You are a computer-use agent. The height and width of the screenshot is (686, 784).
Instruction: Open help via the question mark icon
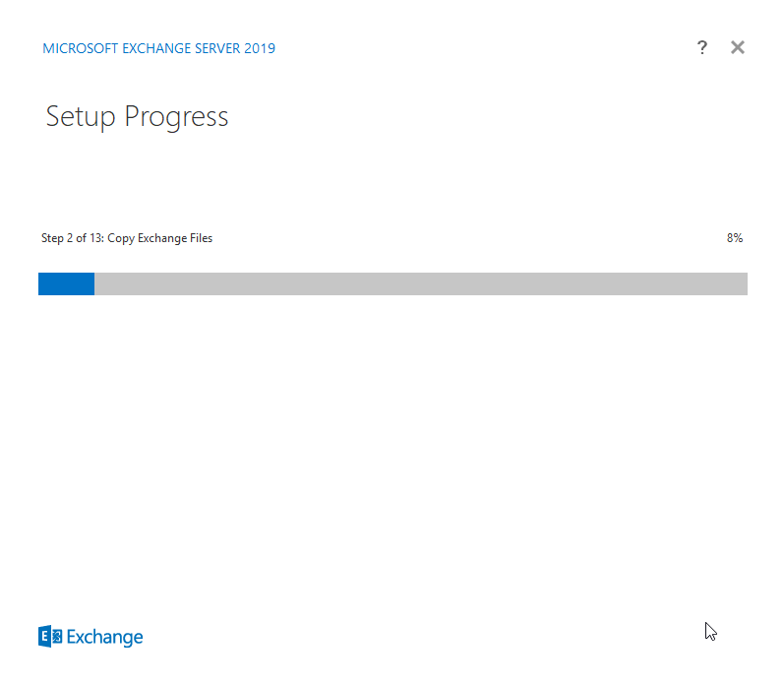click(x=702, y=47)
